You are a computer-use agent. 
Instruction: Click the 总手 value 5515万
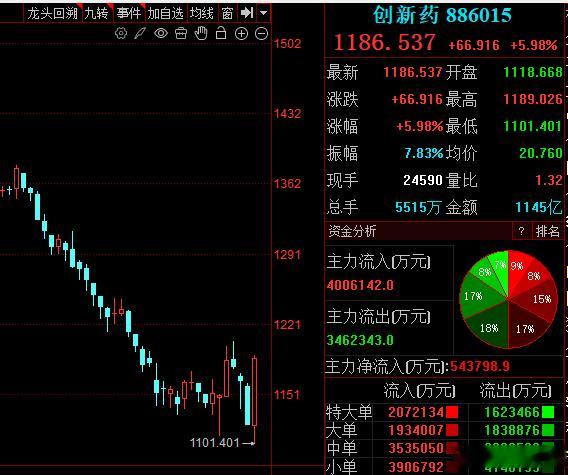[418, 207]
